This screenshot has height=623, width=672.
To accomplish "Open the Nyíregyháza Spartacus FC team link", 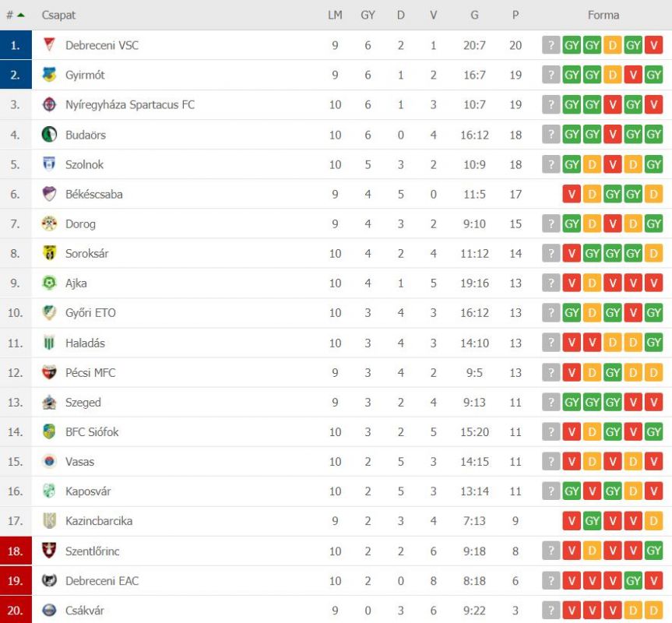I will click(x=130, y=104).
